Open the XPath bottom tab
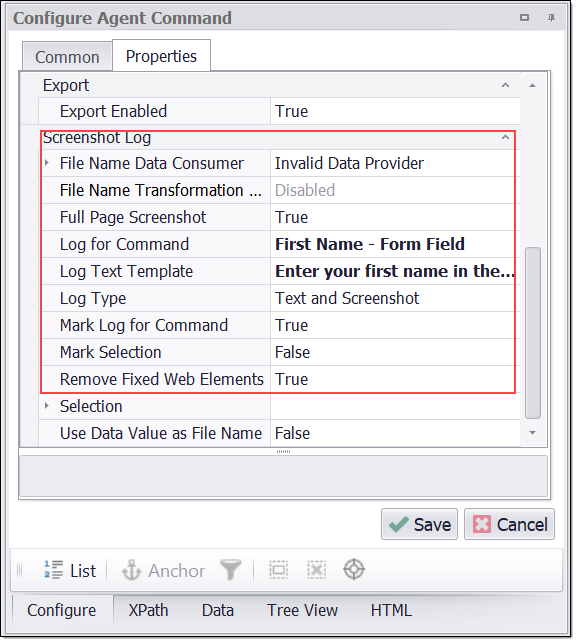This screenshot has height=642, width=576. tap(148, 610)
